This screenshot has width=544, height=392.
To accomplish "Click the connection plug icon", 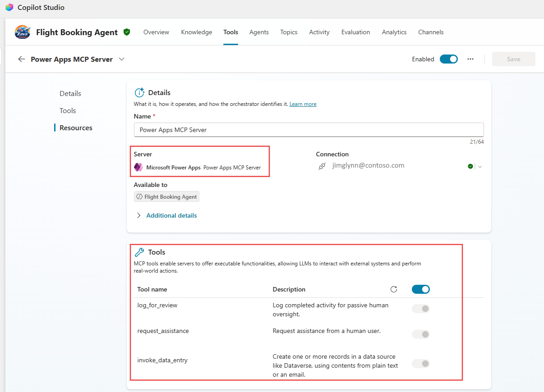I will pyautogui.click(x=322, y=166).
